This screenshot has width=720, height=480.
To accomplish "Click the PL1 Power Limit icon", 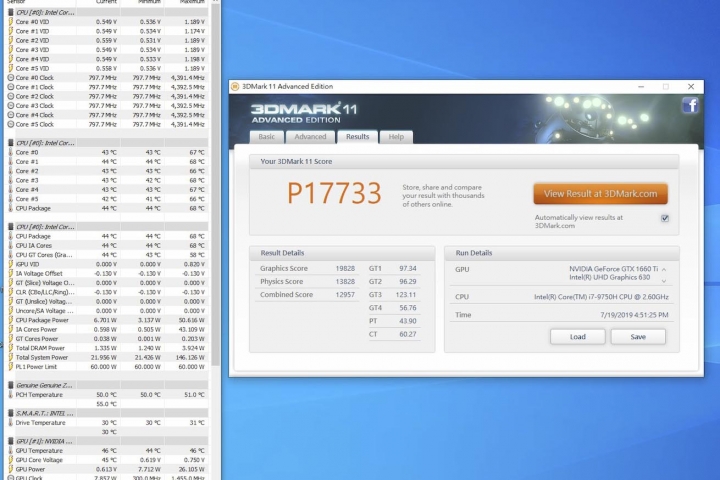I will pyautogui.click(x=11, y=367).
